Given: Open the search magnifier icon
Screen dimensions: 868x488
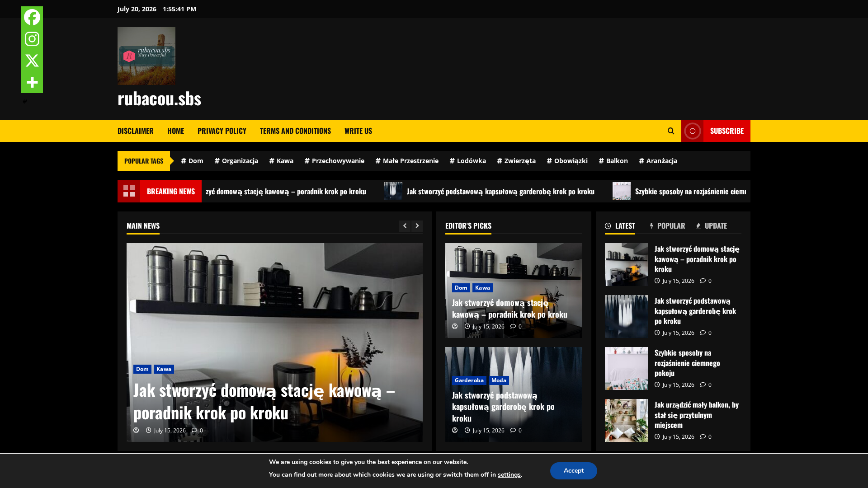Looking at the screenshot, I should (671, 131).
